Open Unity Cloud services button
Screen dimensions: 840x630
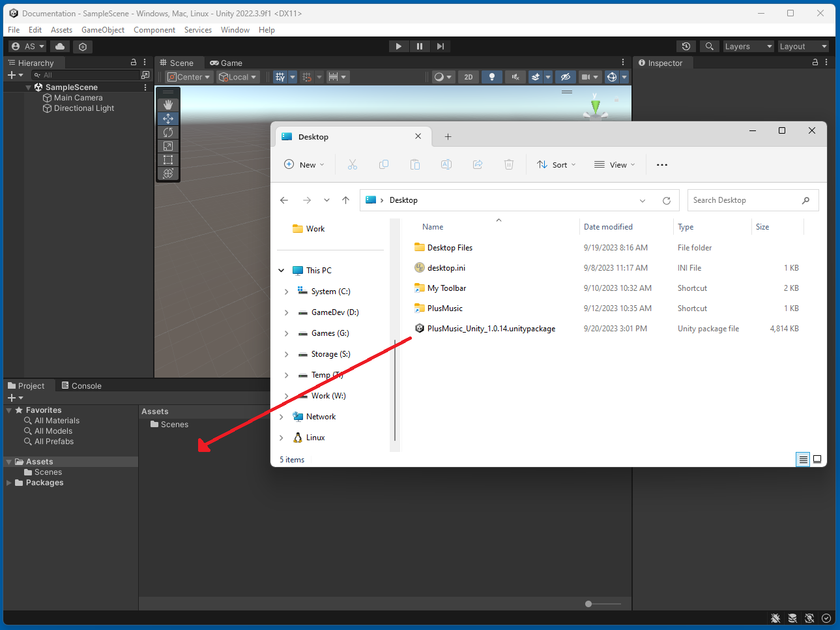pos(60,46)
